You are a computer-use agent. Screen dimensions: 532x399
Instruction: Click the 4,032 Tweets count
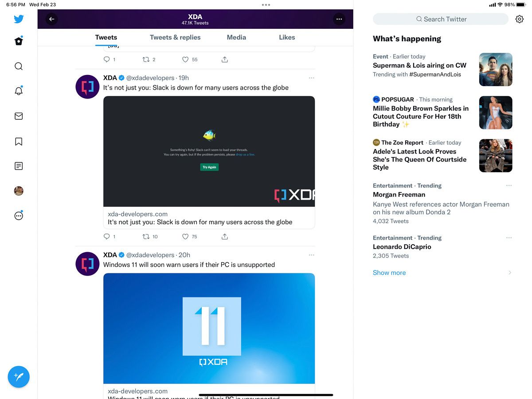[x=391, y=221]
